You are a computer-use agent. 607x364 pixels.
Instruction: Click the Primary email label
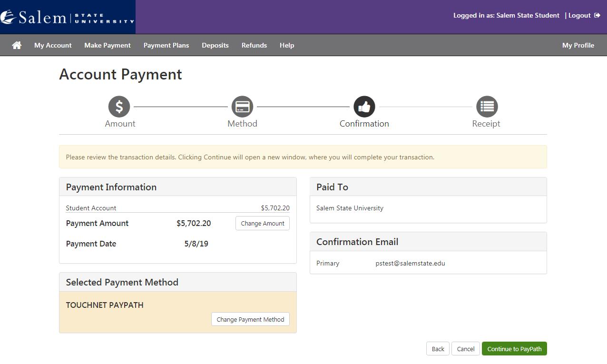coord(328,263)
